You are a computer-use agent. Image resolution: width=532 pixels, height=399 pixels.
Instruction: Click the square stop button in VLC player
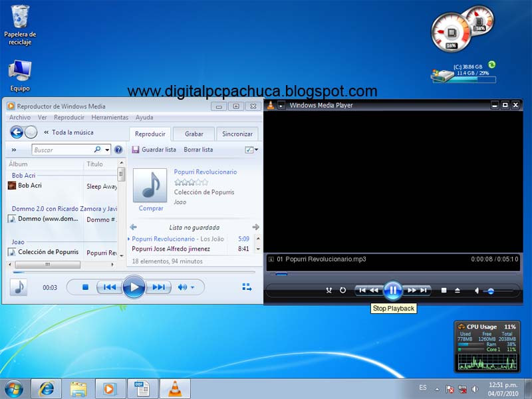444,291
